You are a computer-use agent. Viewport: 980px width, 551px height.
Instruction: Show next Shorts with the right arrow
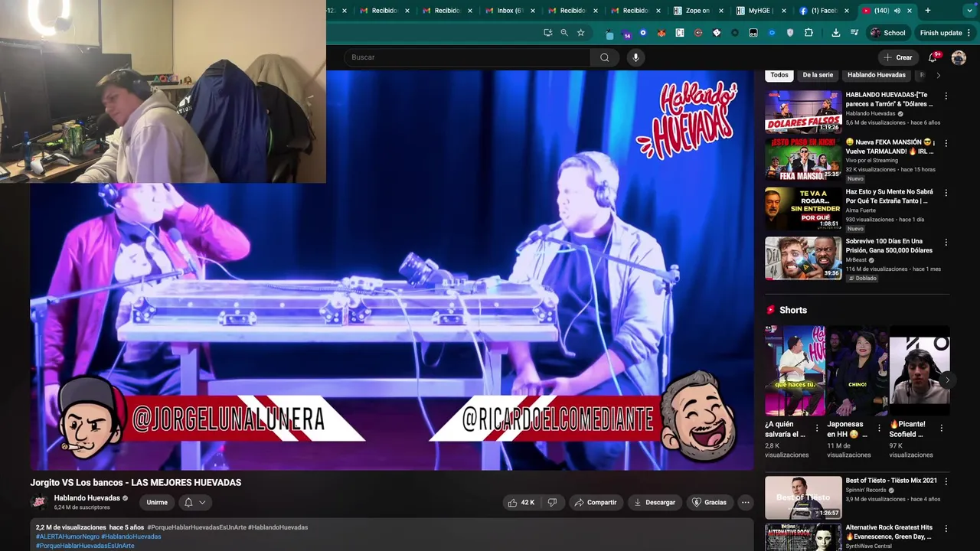[x=947, y=380]
